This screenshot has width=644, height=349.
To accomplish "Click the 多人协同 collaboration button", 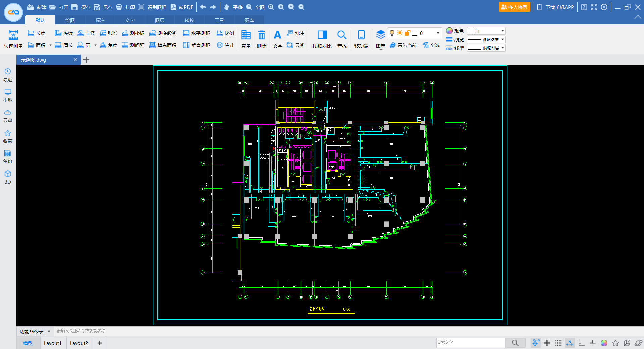I will click(514, 7).
